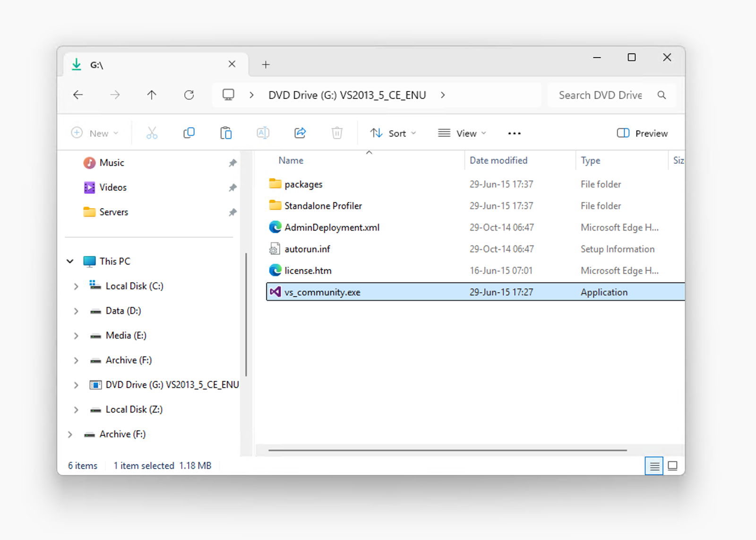Go up one folder level arrow

pos(152,95)
